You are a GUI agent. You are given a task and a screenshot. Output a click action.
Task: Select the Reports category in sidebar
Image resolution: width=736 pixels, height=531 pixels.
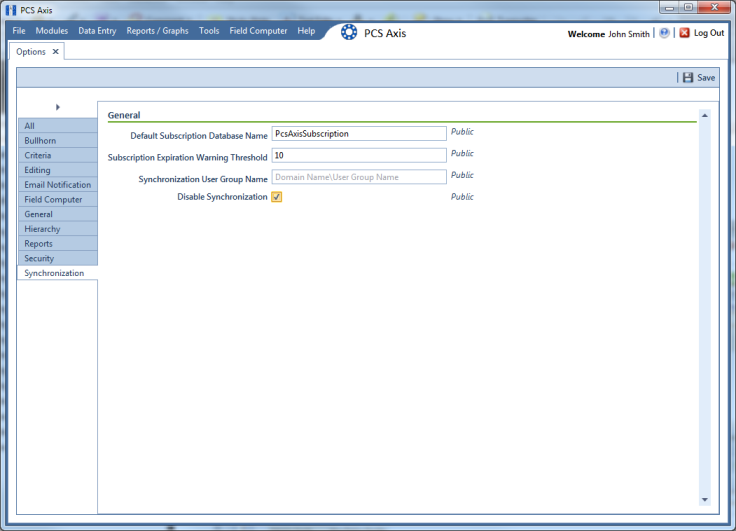pos(58,244)
